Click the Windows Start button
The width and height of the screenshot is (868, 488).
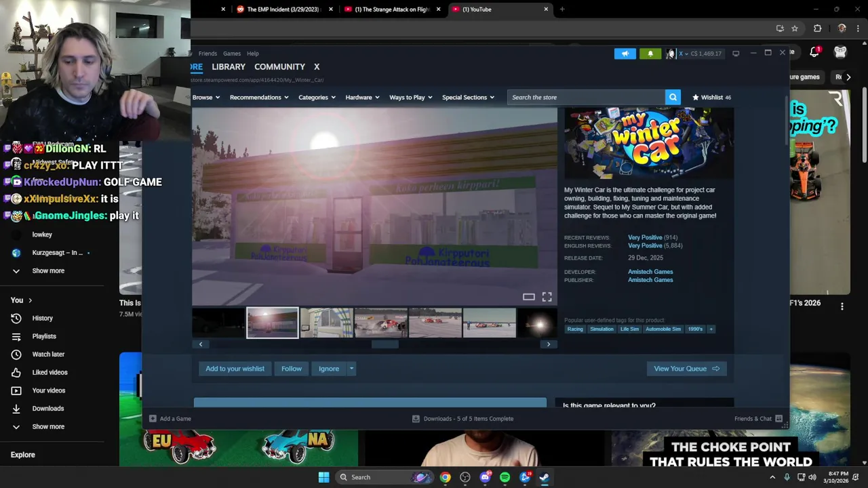pyautogui.click(x=323, y=477)
